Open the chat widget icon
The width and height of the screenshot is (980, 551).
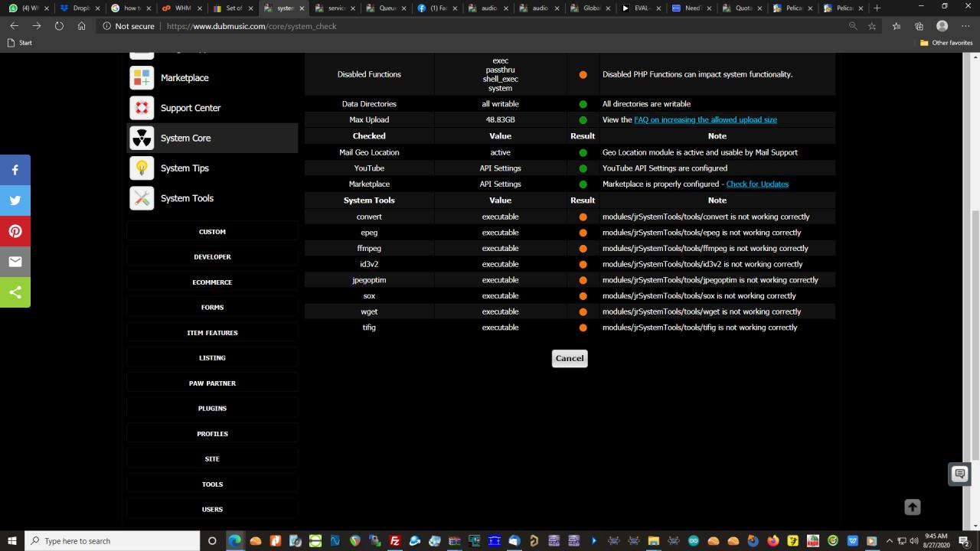[x=959, y=474]
